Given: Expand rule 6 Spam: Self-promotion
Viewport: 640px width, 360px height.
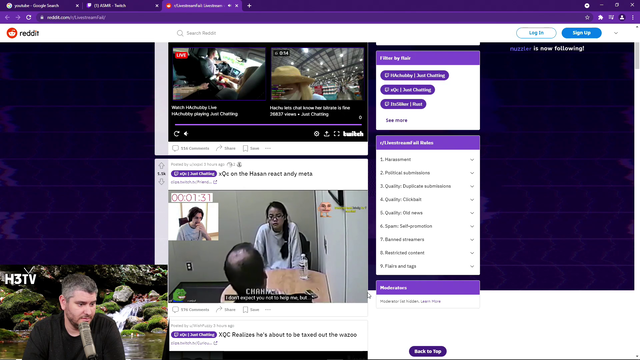Looking at the screenshot, I should pyautogui.click(x=427, y=226).
